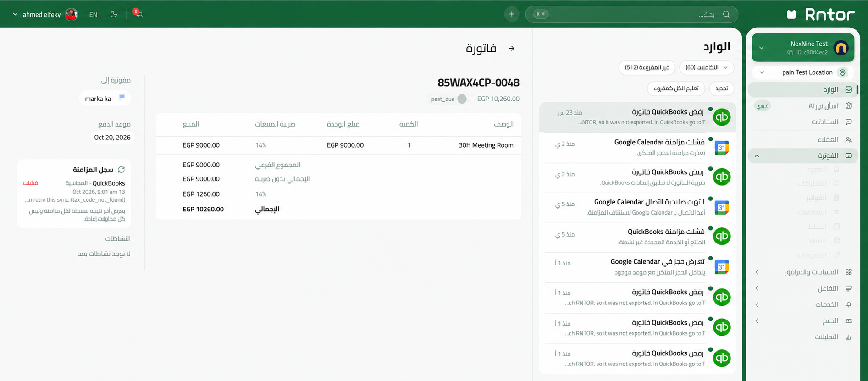Click the search magnifier icon
868x381 pixels.
coord(726,14)
